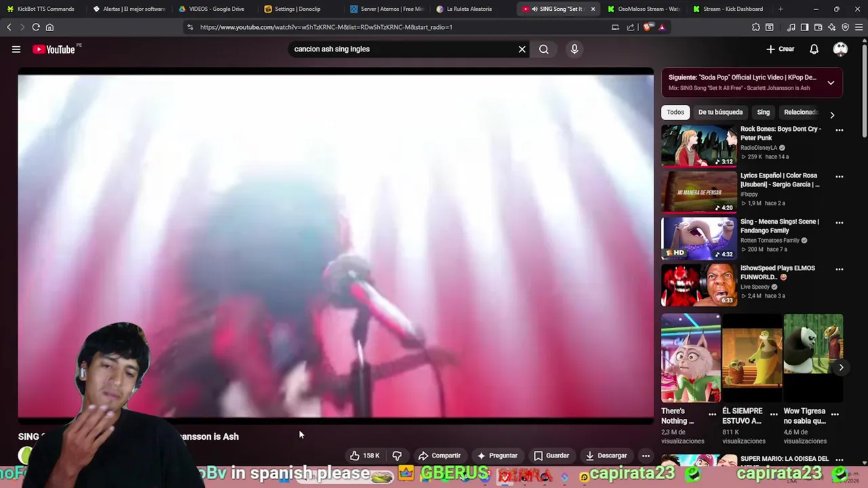Reload the page with refresh icon

pyautogui.click(x=36, y=27)
